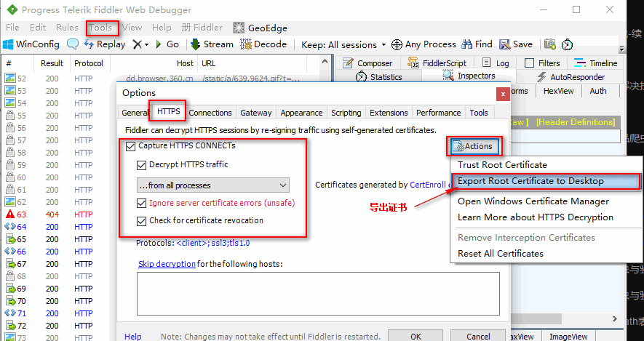Click session list scroll up arrow

pos(325,62)
